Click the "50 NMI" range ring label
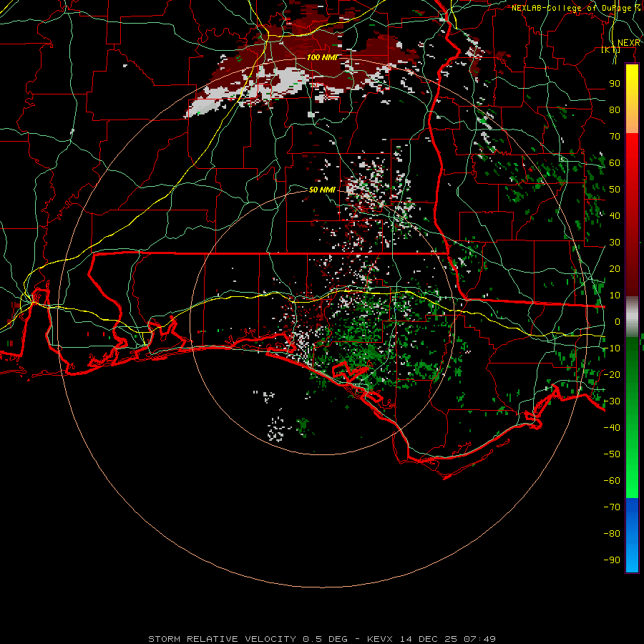The image size is (644, 644). point(323,190)
